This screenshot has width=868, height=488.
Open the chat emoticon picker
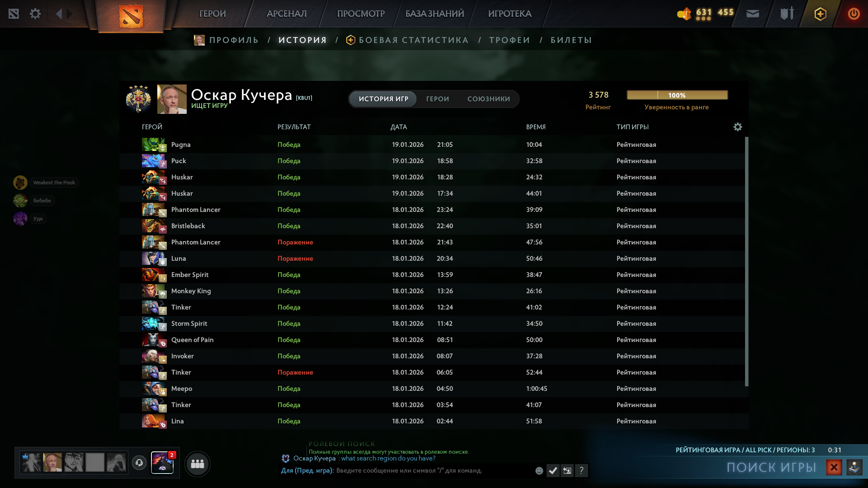pyautogui.click(x=539, y=471)
